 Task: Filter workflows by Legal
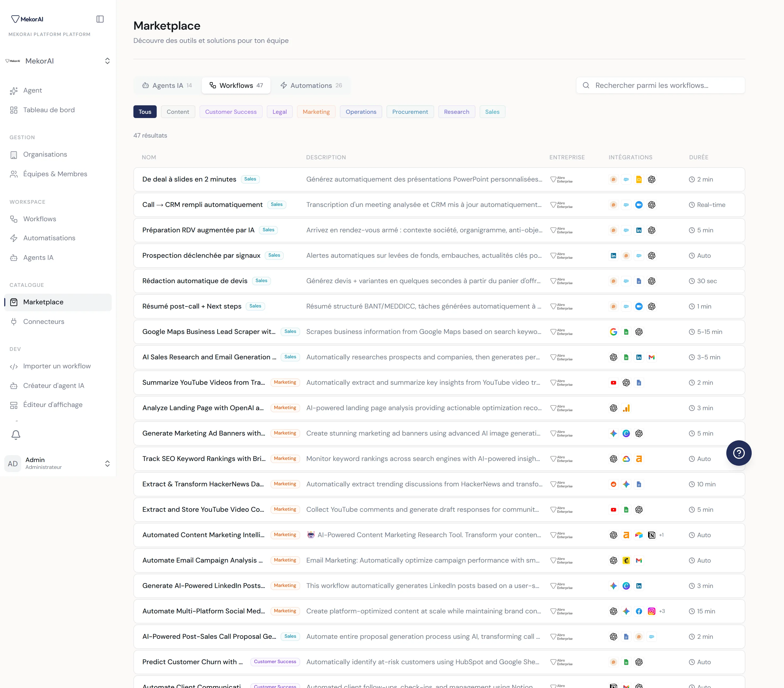[x=280, y=112]
